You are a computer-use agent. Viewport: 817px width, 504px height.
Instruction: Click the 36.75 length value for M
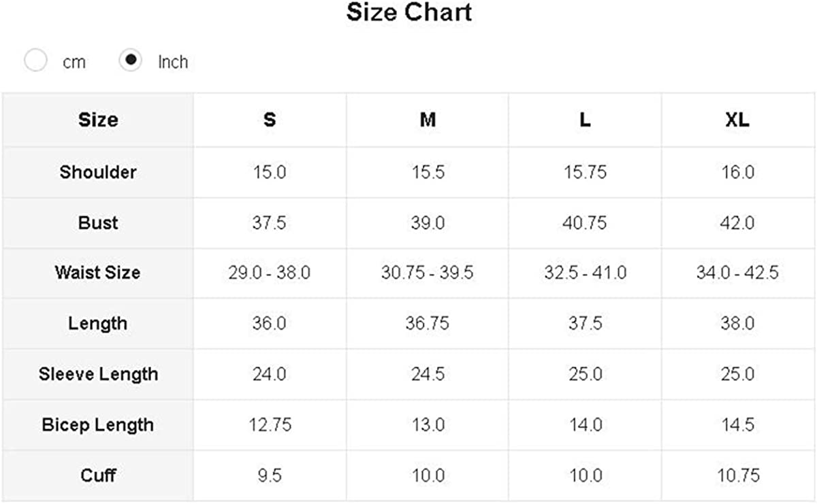point(428,323)
